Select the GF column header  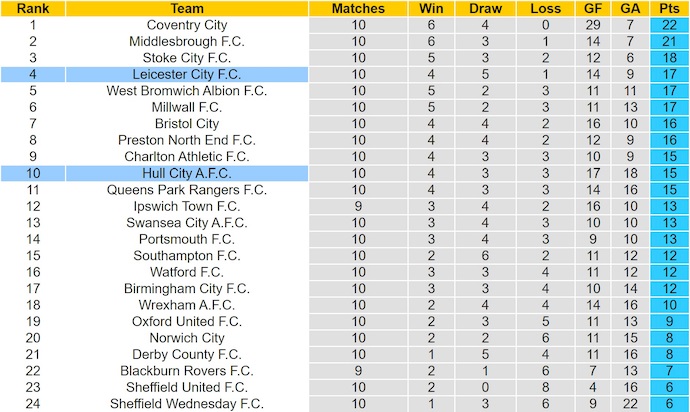coord(591,8)
